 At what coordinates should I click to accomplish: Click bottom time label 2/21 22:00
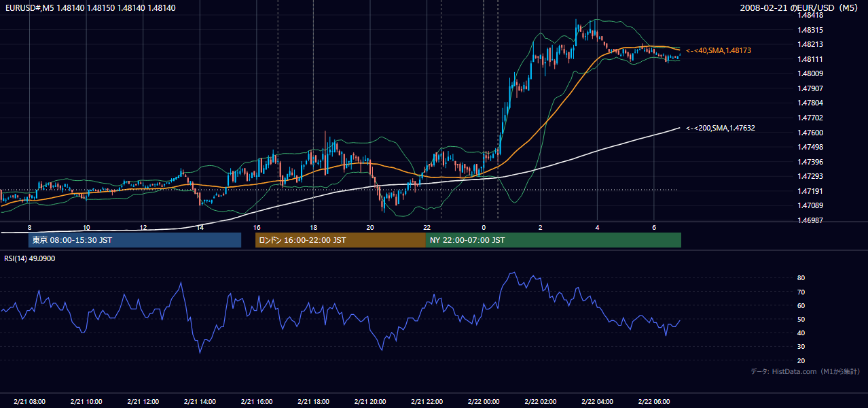coord(427,402)
